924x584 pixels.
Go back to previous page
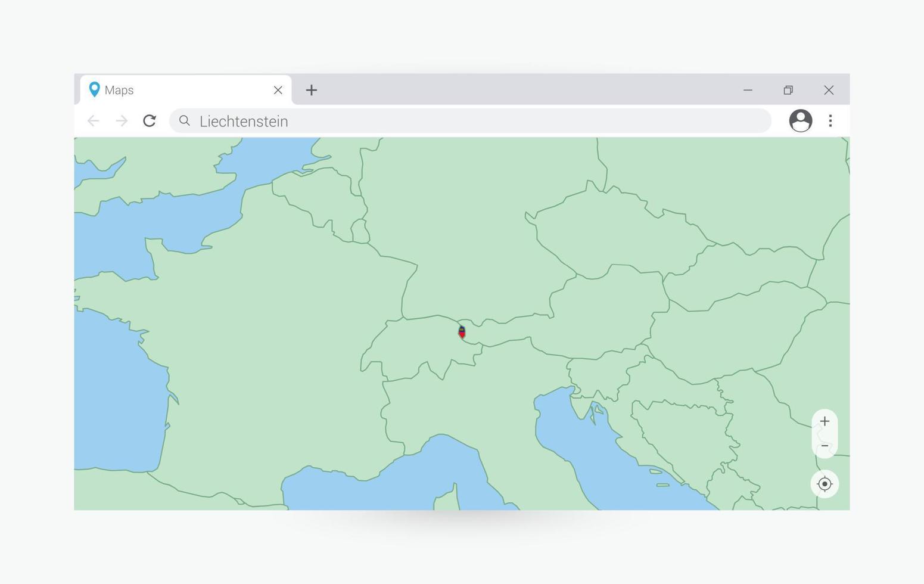pos(93,121)
